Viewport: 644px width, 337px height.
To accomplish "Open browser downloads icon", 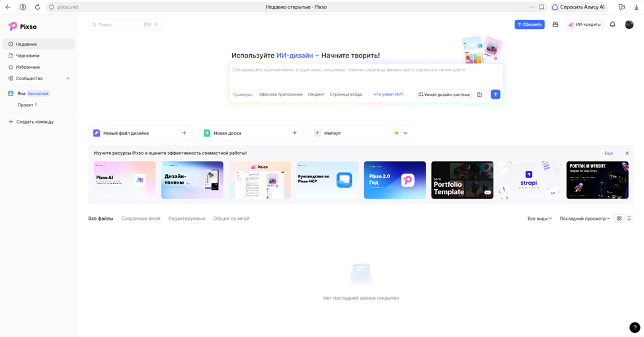I will pyautogui.click(x=636, y=7).
